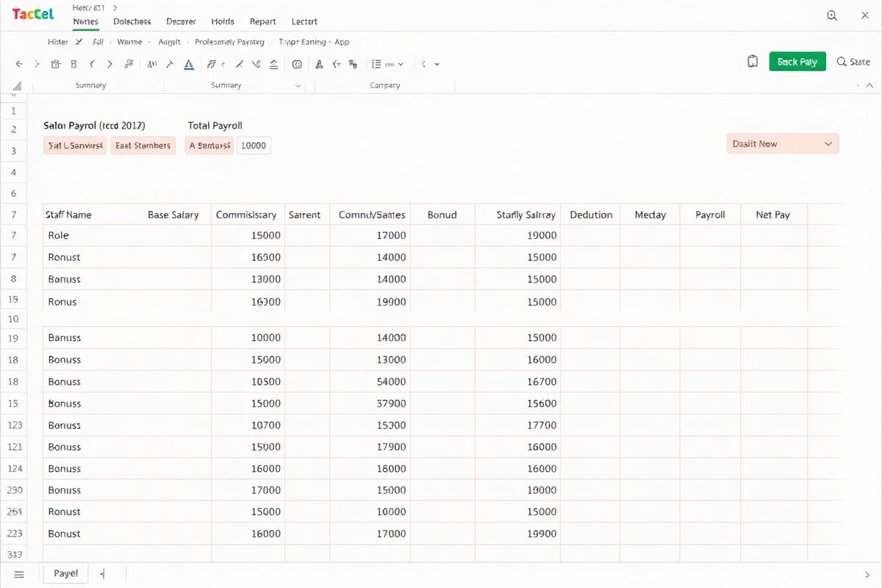Click the back arrow in the toolbar
Image resolution: width=882 pixels, height=588 pixels.
tap(19, 65)
